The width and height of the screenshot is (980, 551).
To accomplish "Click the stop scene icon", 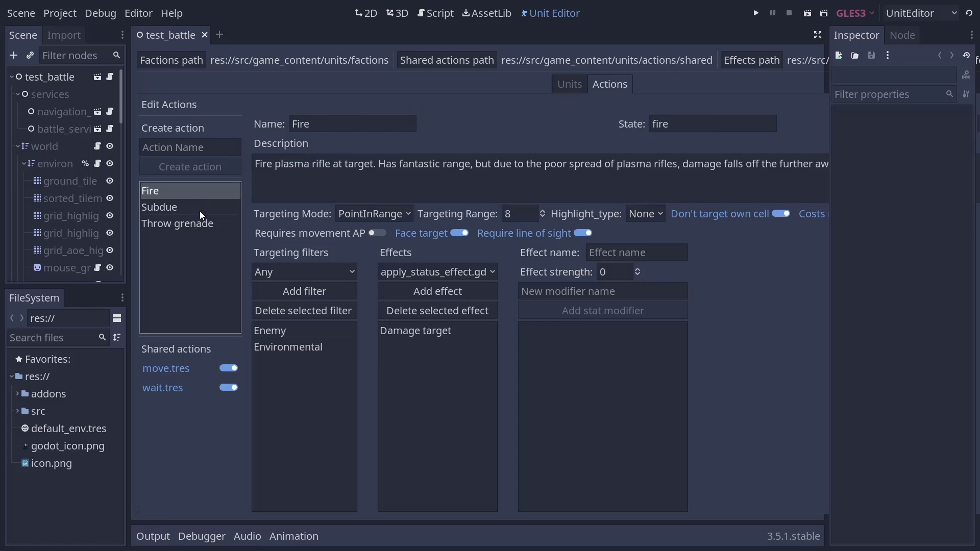I will 789,13.
